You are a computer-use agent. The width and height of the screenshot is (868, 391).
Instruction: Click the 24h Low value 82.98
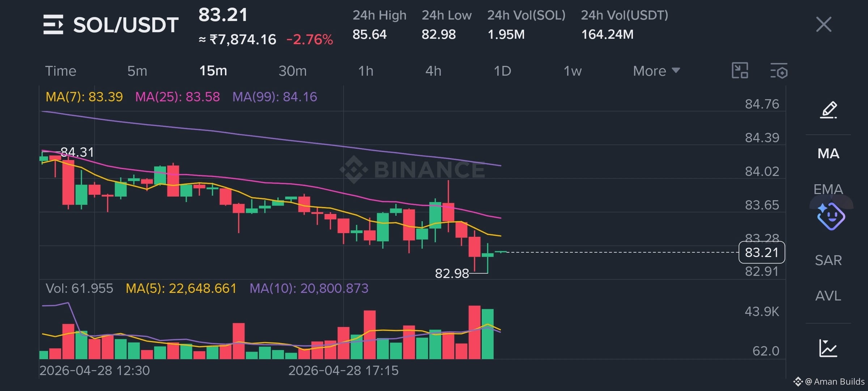tap(439, 34)
